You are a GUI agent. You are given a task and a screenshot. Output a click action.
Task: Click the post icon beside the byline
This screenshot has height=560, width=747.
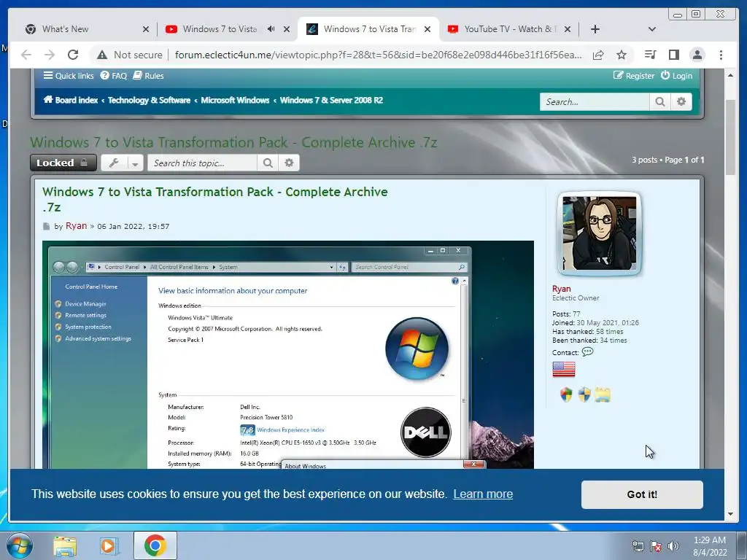(46, 226)
